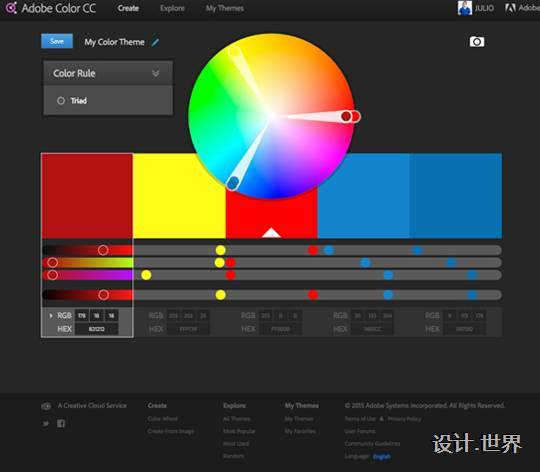Open the Facebook icon in the footer

(x=61, y=423)
